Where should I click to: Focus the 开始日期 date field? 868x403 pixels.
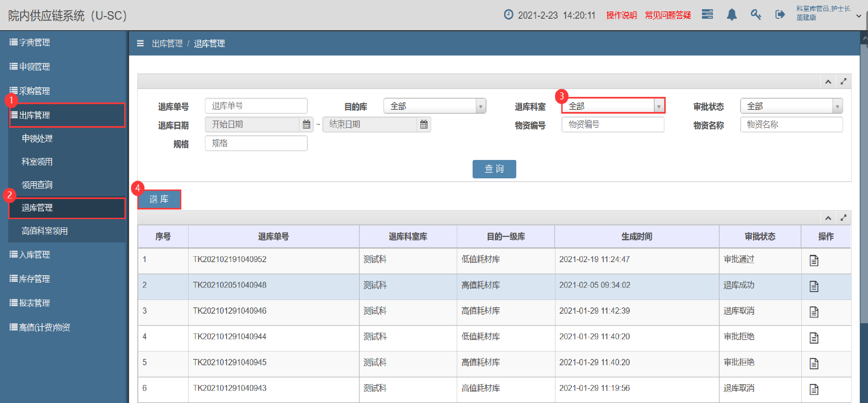pyautogui.click(x=252, y=124)
